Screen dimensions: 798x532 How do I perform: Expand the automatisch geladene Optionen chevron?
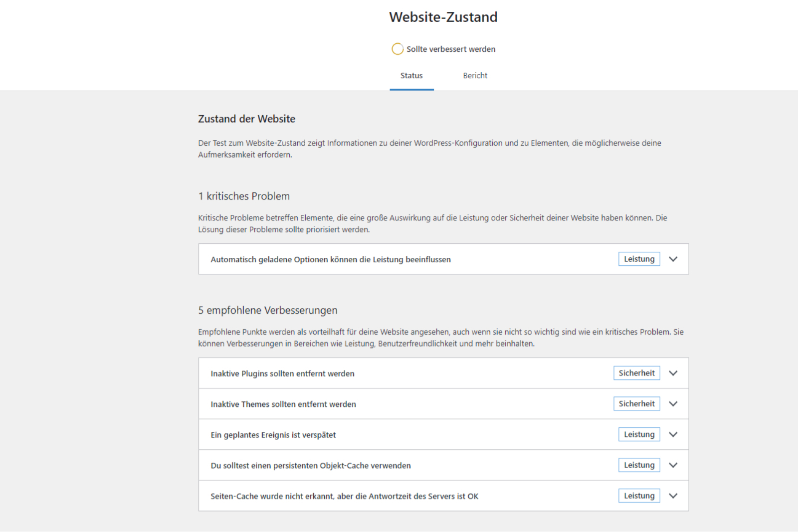pos(673,259)
